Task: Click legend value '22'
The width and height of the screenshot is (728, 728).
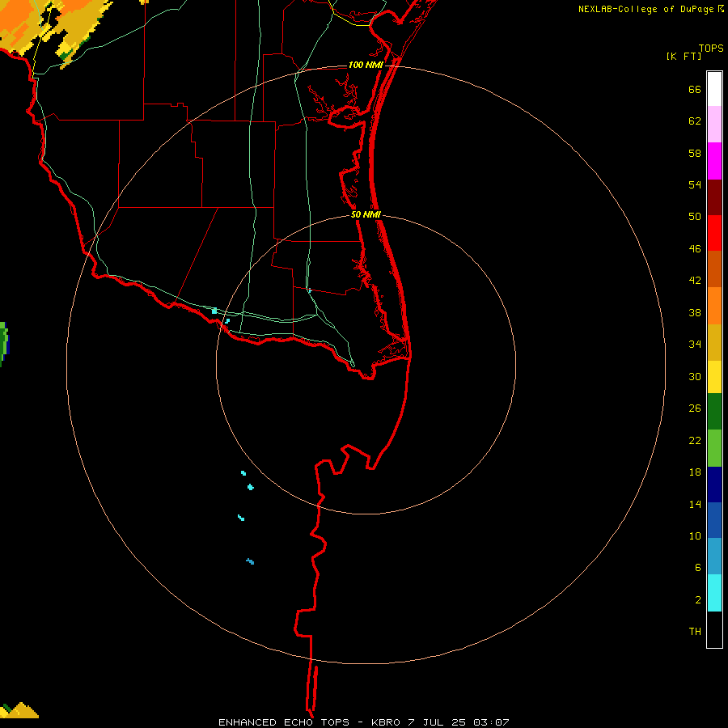Action: (695, 440)
